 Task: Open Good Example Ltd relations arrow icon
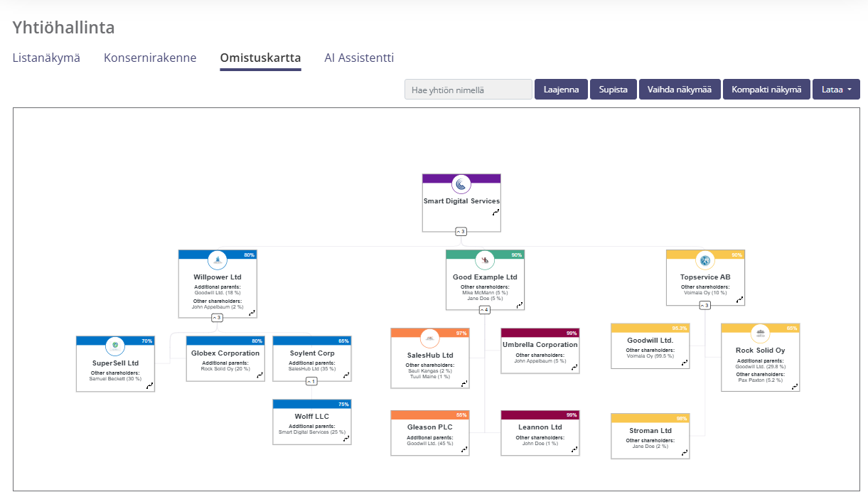click(520, 304)
